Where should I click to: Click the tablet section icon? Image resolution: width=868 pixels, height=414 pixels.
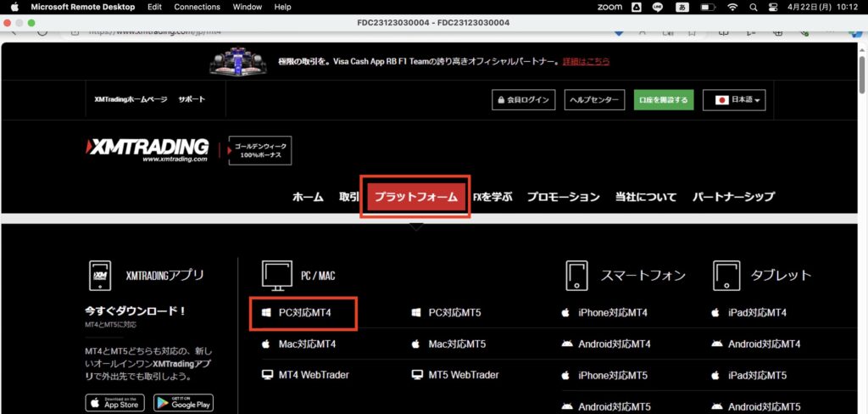tap(726, 276)
